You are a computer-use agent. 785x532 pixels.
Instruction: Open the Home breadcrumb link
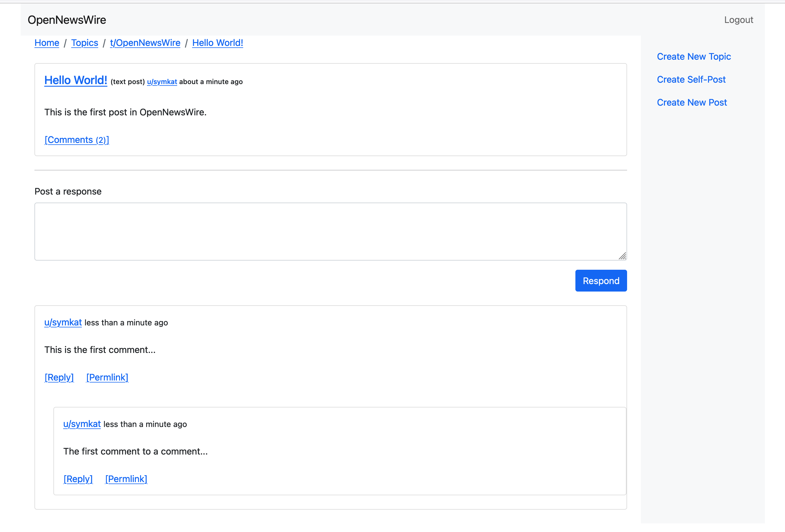click(x=47, y=43)
